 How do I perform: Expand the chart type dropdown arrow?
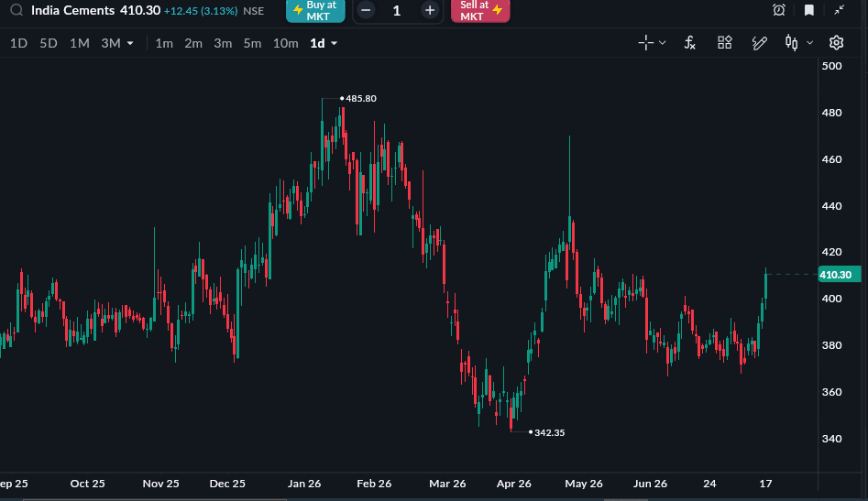809,42
